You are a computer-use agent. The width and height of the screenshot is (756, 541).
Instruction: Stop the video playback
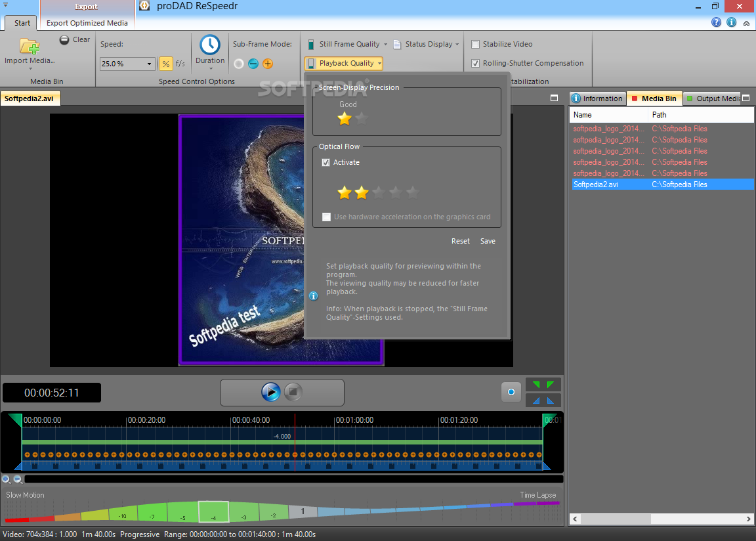[x=293, y=392]
